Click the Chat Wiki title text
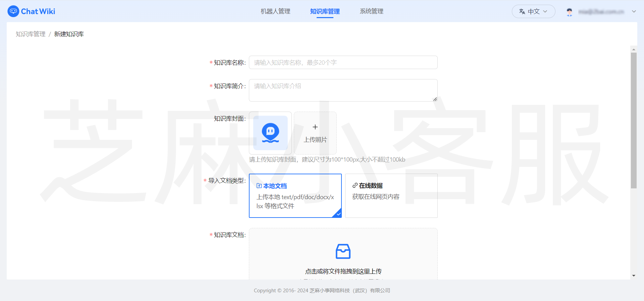Viewport: 644px width, 301px height. (x=38, y=11)
